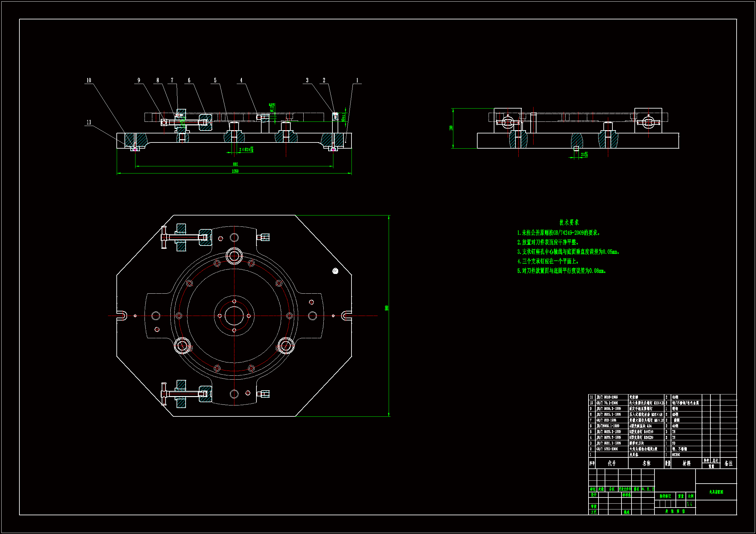The image size is (756, 534).
Task: Click the 900 vertical dimension in plan view
Action: [x=386, y=308]
